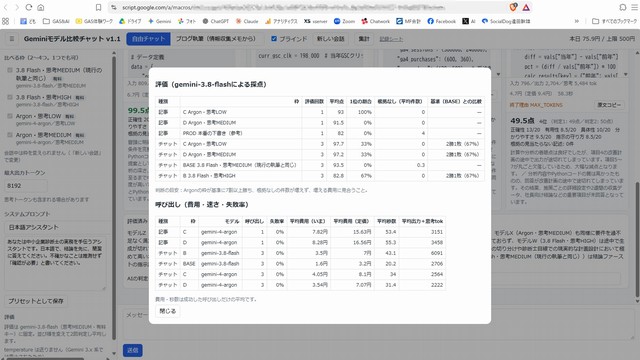
Task: Open the MF会計 bookmark
Action: tap(408, 21)
